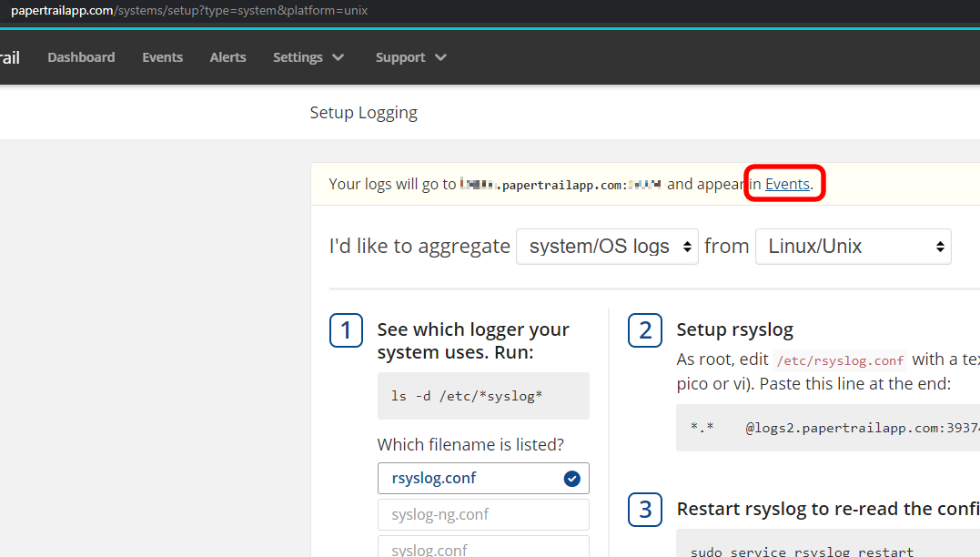Click the 'Setup rsyslog' step heading
Viewport: 980px width, 557px height.
coord(735,329)
